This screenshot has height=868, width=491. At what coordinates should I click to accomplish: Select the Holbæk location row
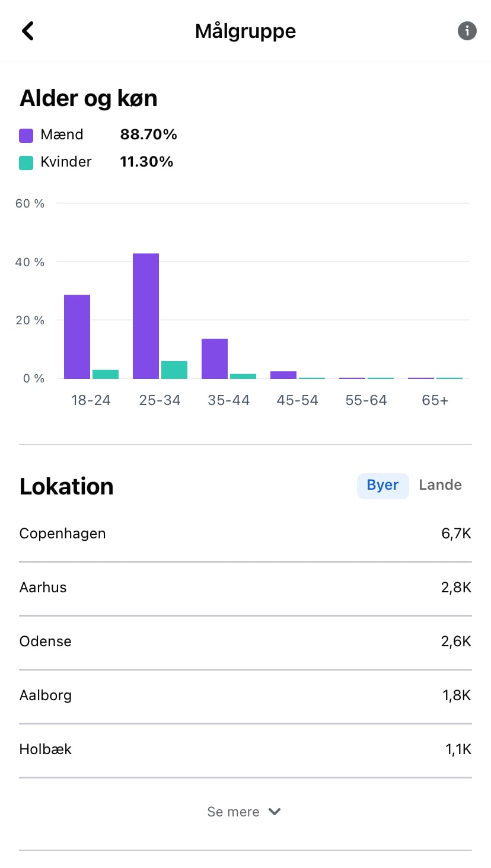245,749
